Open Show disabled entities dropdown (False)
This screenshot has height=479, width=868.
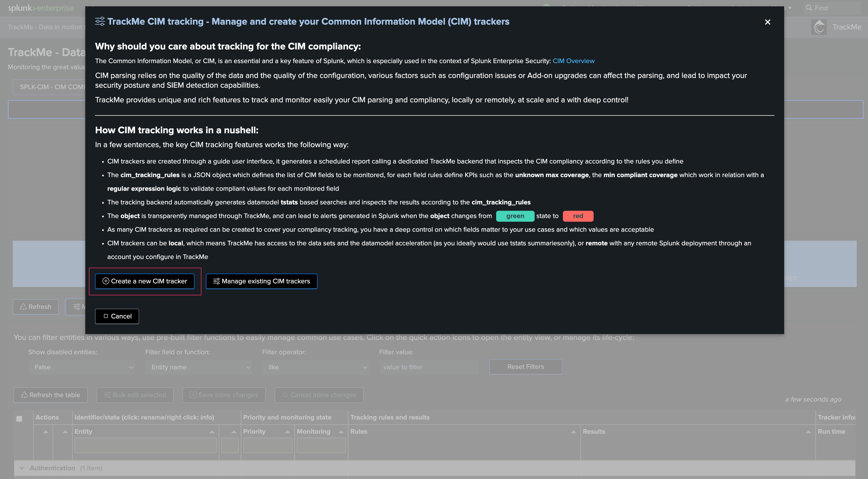point(82,367)
